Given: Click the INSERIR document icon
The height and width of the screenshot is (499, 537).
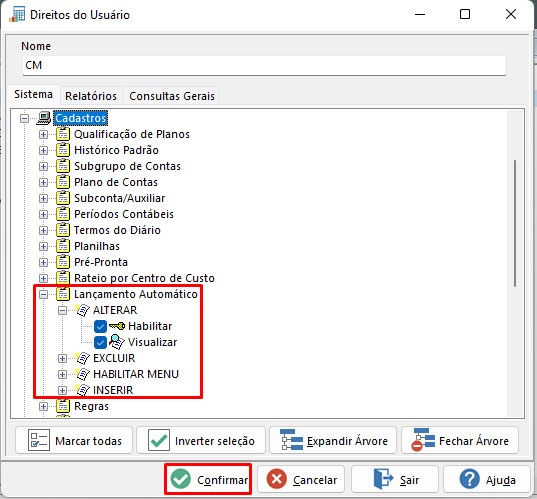Looking at the screenshot, I should (x=83, y=390).
